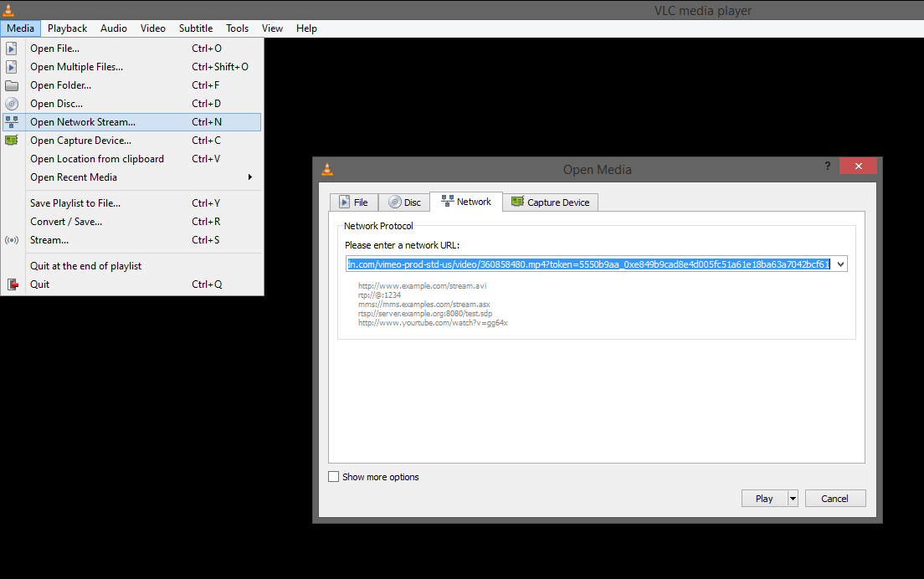
Task: Click the "Open Media" dialog title
Action: (597, 170)
